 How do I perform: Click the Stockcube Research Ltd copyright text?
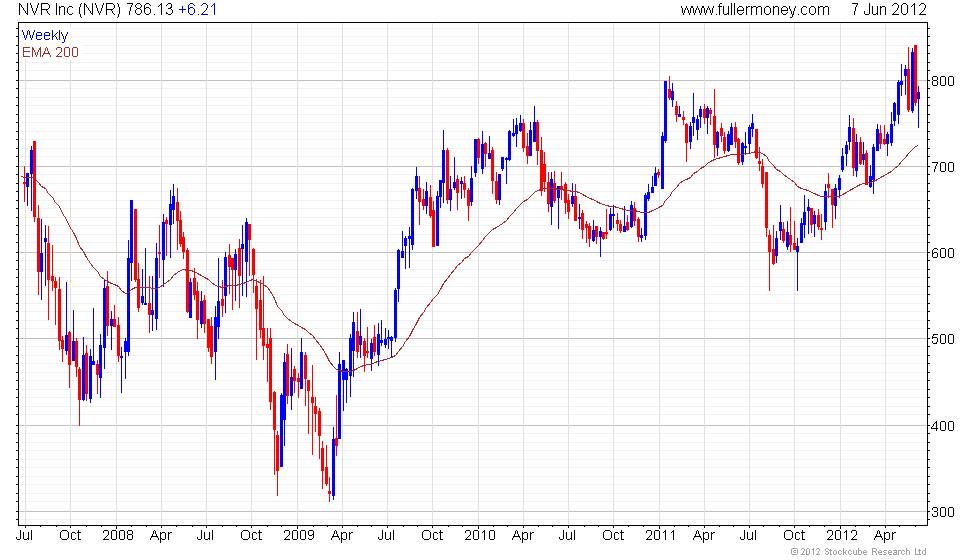click(858, 552)
